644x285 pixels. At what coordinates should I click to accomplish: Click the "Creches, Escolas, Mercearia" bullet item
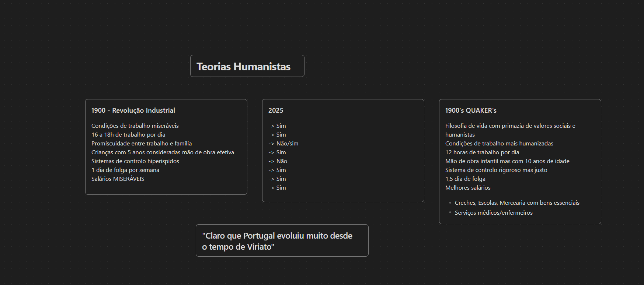pos(517,203)
